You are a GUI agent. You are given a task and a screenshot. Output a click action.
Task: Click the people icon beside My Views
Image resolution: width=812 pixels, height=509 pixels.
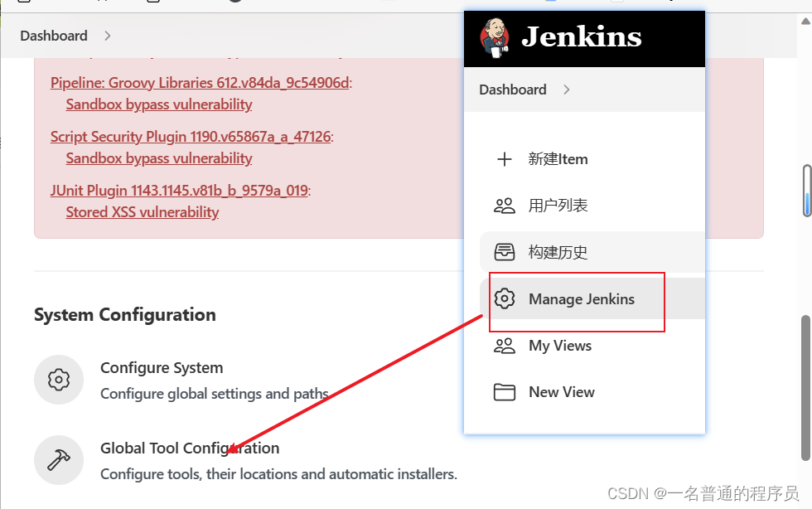click(x=505, y=346)
